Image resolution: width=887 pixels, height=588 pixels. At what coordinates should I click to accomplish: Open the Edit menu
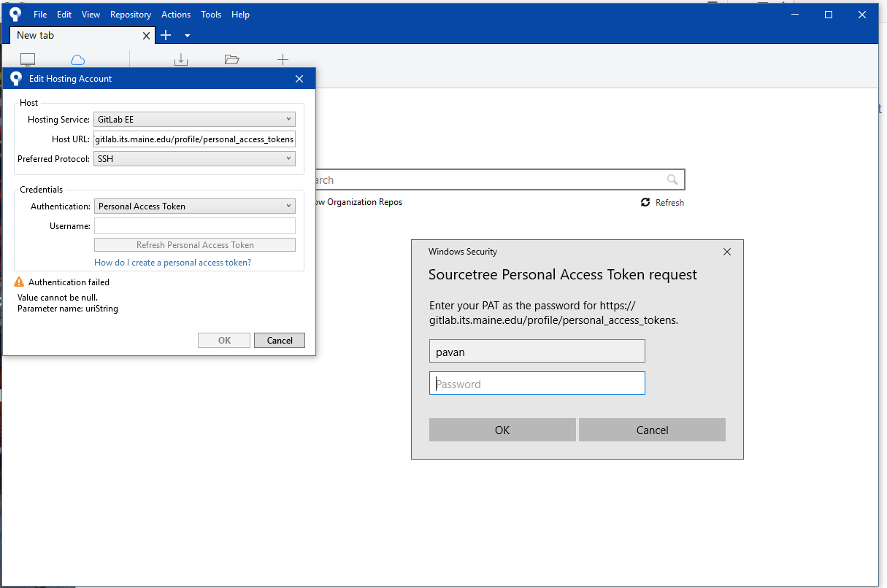coord(64,15)
